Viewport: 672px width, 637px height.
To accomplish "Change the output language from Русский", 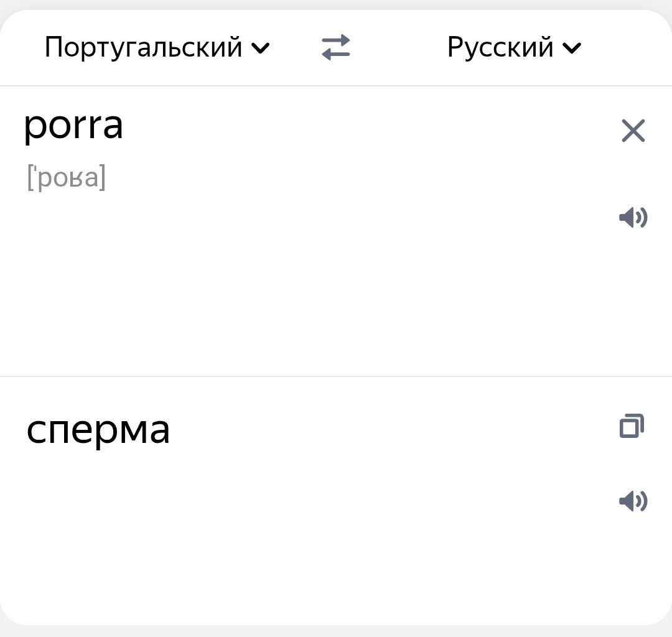I will point(515,47).
